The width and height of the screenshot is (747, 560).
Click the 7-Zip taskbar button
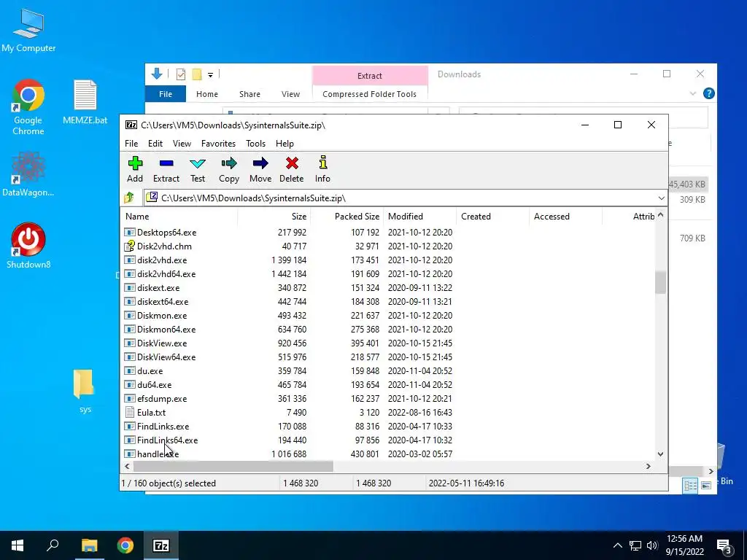click(x=161, y=545)
